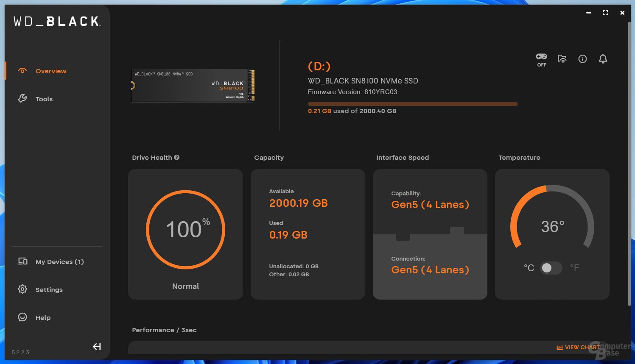Click the SN8100 SSD drive image
Image resolution: width=635 pixels, height=364 pixels.
(x=193, y=85)
